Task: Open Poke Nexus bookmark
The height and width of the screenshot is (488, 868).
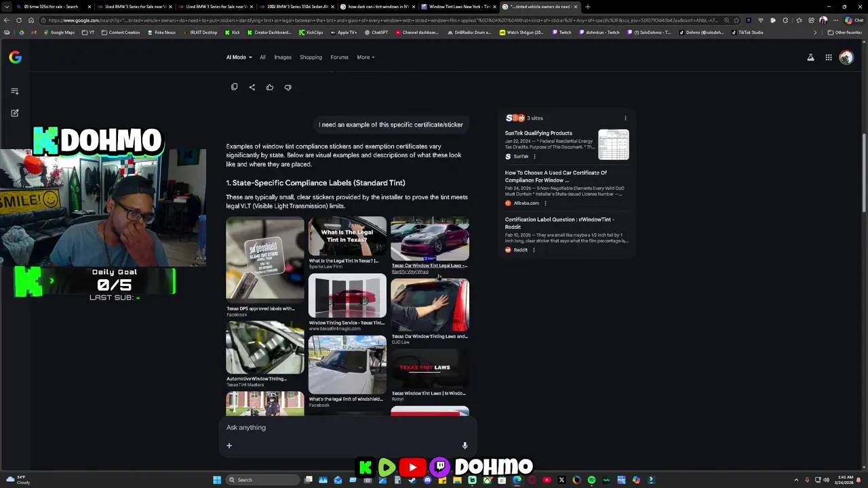Action: [161, 33]
